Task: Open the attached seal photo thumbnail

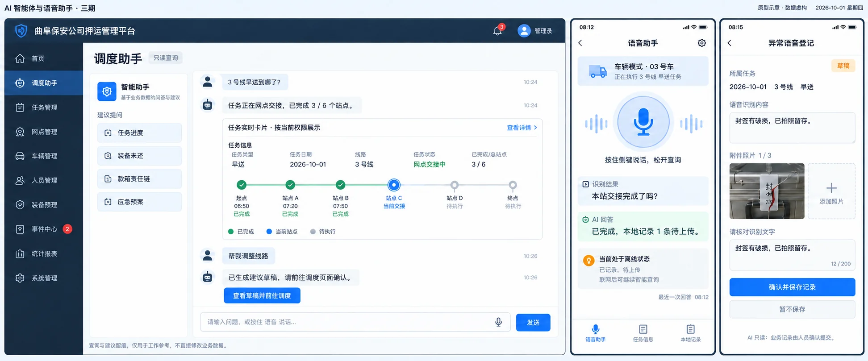Action: coord(767,191)
